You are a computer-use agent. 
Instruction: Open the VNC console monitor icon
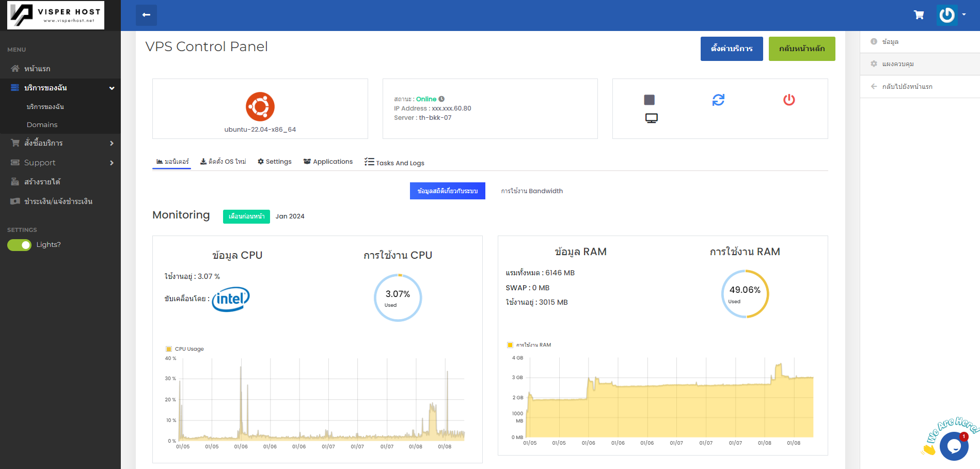[x=651, y=118]
